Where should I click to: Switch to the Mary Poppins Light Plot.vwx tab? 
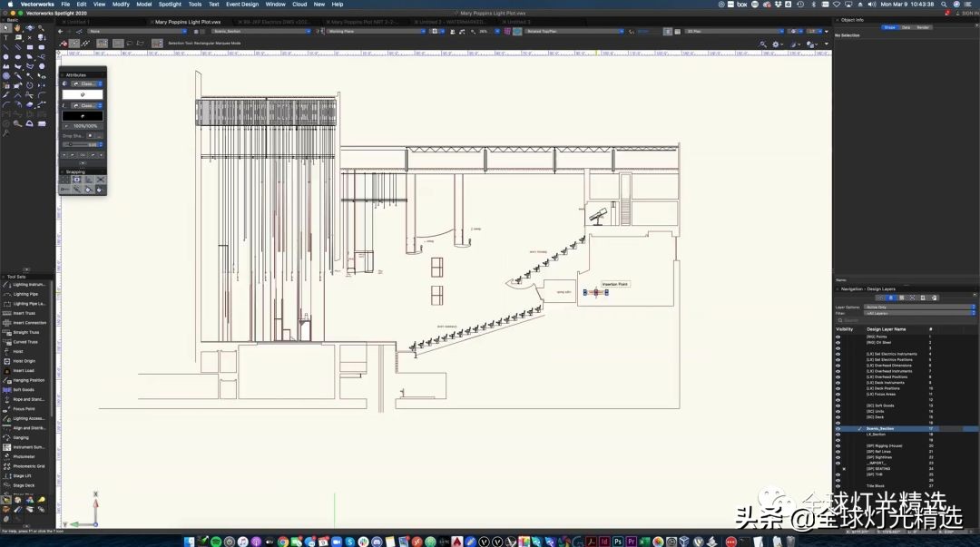[186, 22]
